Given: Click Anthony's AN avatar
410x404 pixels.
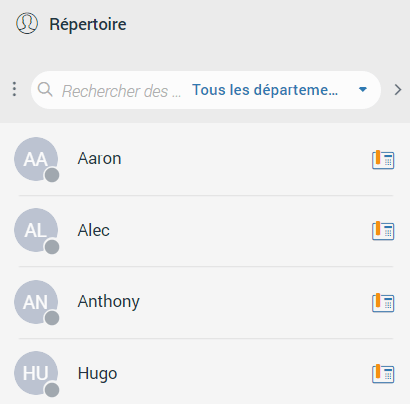Looking at the screenshot, I should (36, 302).
